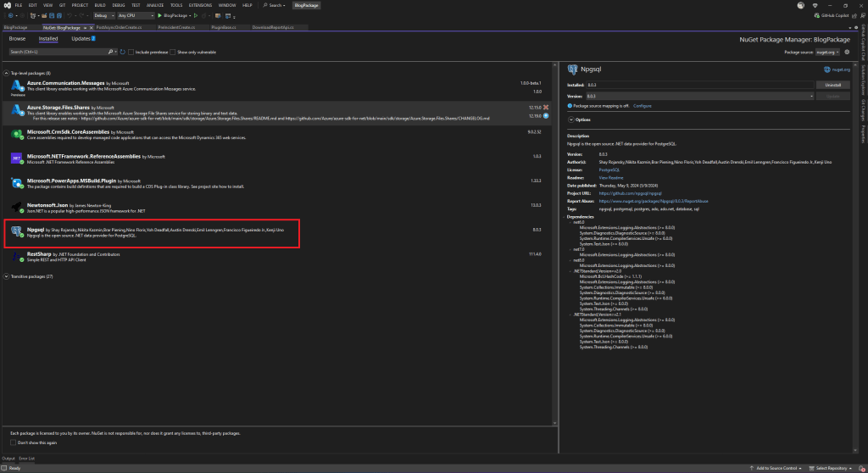Switch to Browse tab
Viewport: 868px width, 473px height.
pyautogui.click(x=17, y=39)
